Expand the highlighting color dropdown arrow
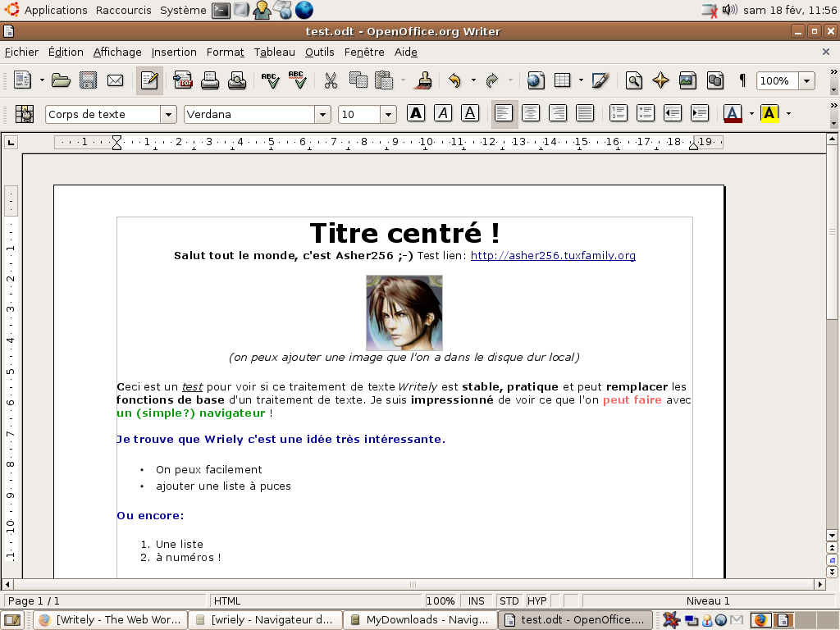 (x=788, y=113)
